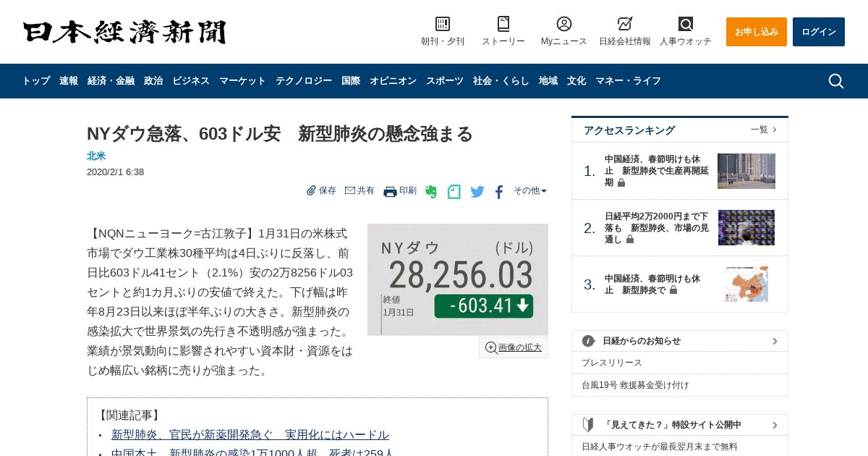Open the 地域 section
This screenshot has width=868, height=456.
click(548, 81)
